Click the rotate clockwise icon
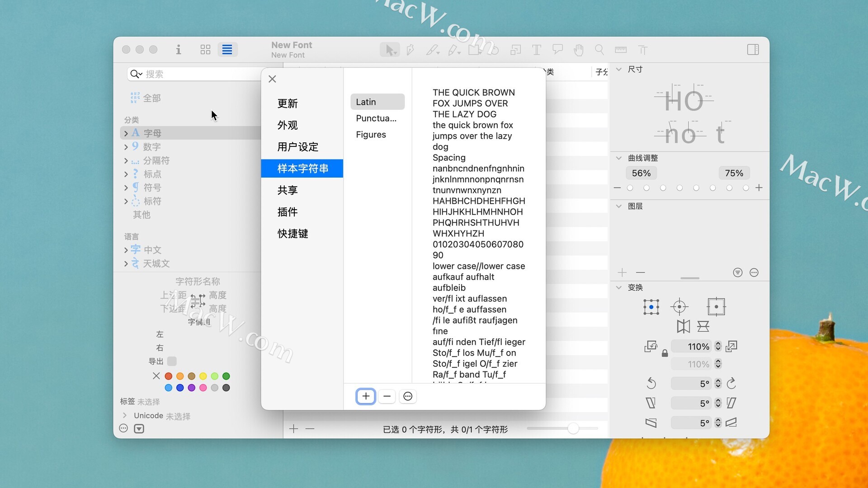Screen dimensions: 868x488 pos(731,384)
